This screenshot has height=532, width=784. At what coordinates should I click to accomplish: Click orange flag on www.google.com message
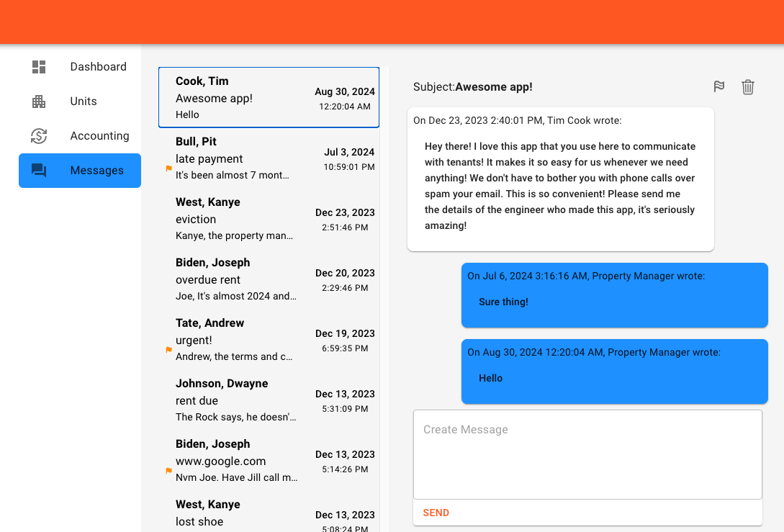[169, 471]
